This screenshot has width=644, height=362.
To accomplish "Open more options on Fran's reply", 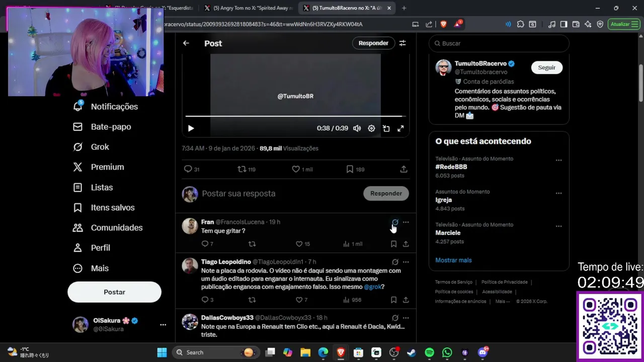I will (x=406, y=222).
